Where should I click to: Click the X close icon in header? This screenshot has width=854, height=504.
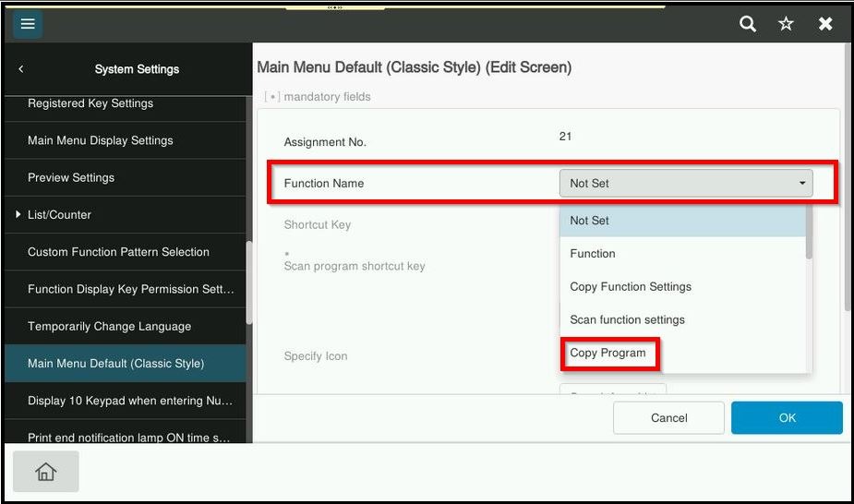click(825, 24)
